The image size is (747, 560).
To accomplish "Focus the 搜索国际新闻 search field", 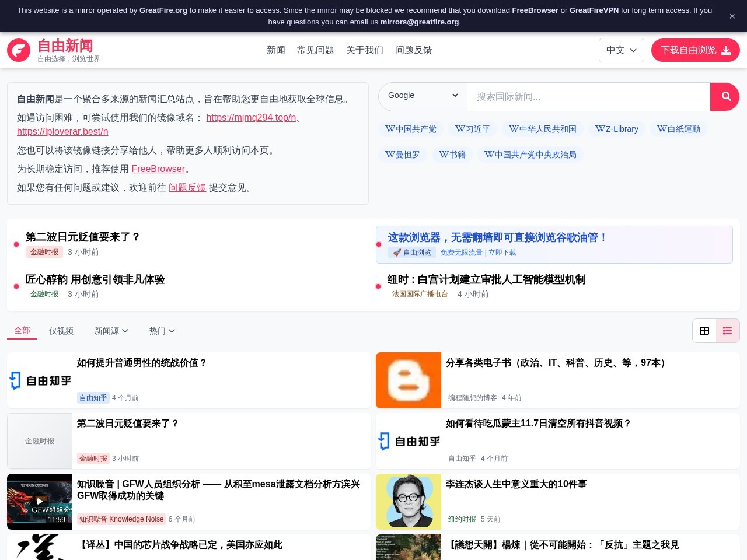I will click(x=588, y=97).
